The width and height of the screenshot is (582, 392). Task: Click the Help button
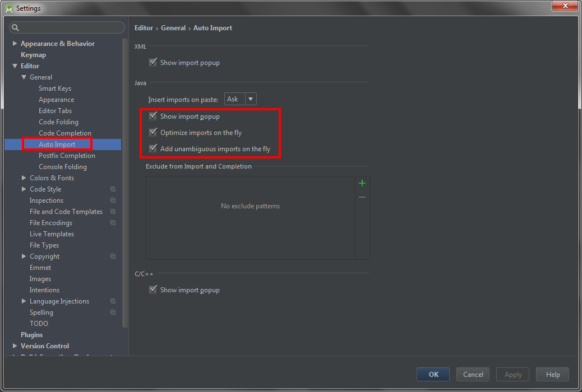[553, 374]
